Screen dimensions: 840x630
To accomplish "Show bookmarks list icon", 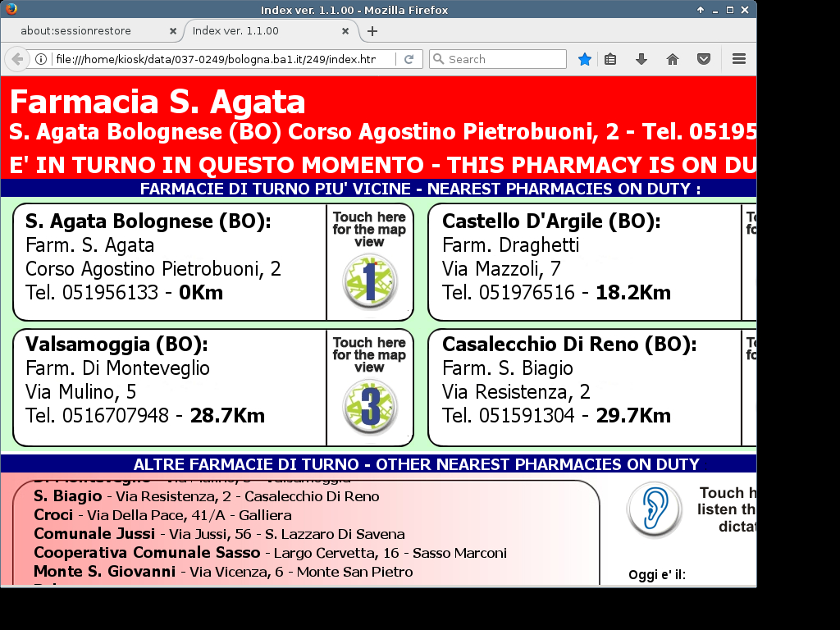I will click(610, 59).
